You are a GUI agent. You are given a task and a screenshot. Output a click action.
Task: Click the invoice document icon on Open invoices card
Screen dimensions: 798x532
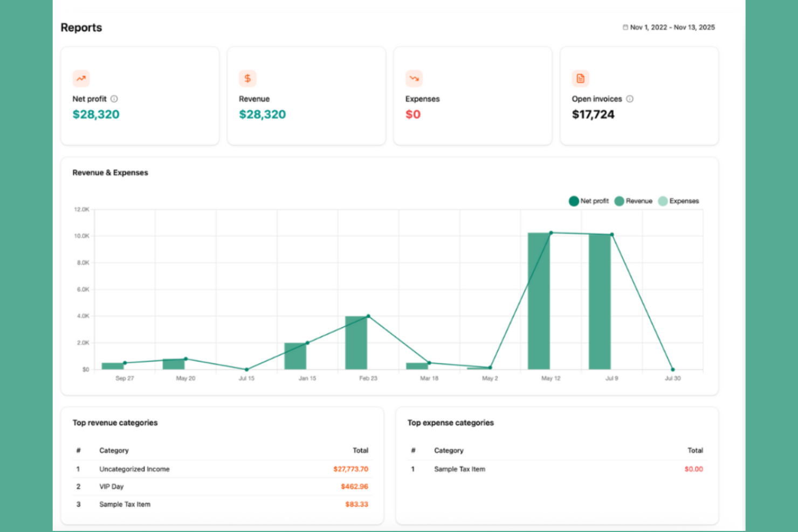click(580, 78)
